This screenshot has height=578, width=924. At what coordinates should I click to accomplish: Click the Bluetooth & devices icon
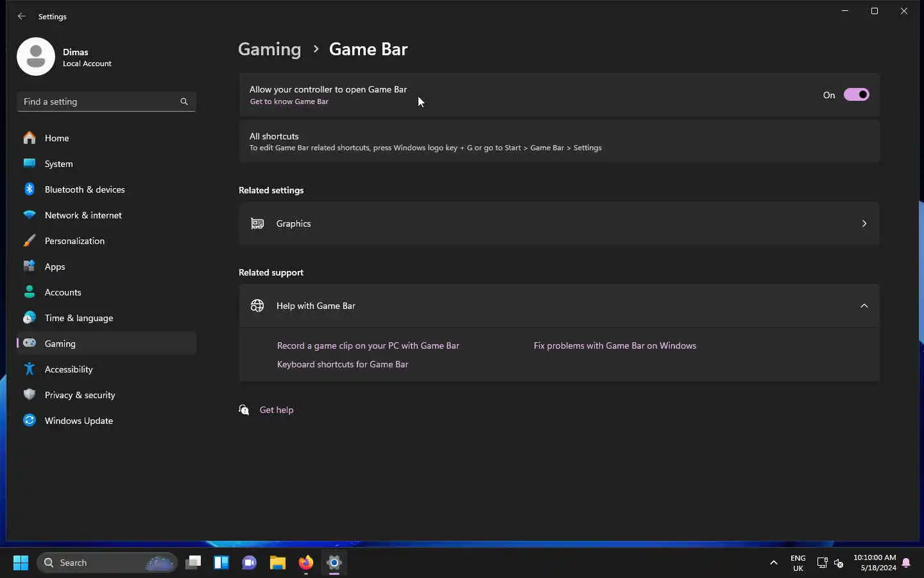point(30,189)
